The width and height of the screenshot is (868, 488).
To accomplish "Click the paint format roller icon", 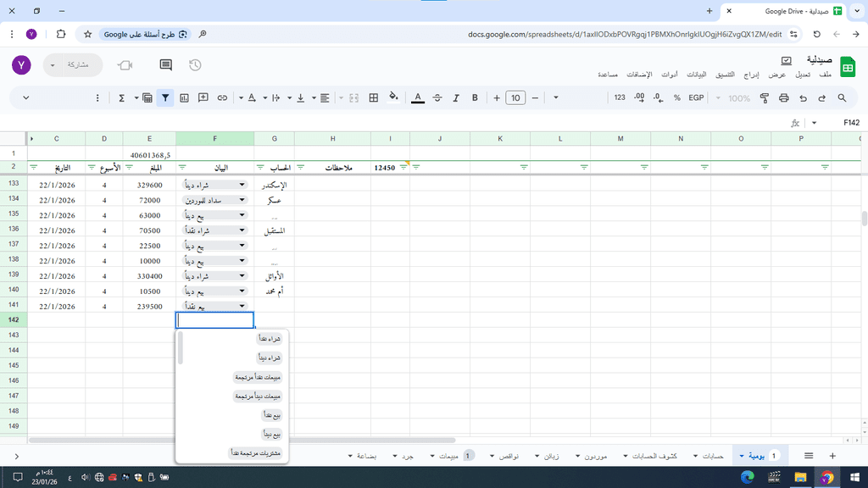I will tap(765, 98).
